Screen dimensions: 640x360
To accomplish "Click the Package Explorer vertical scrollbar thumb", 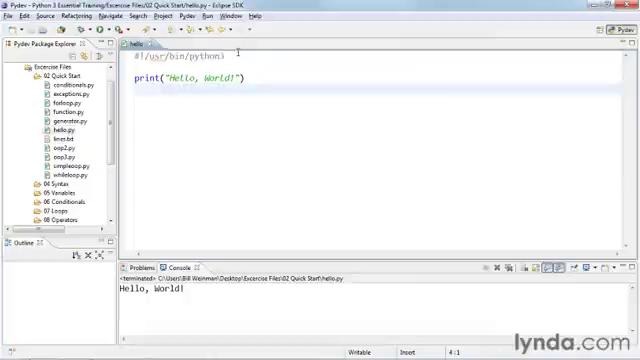I will 110,122.
